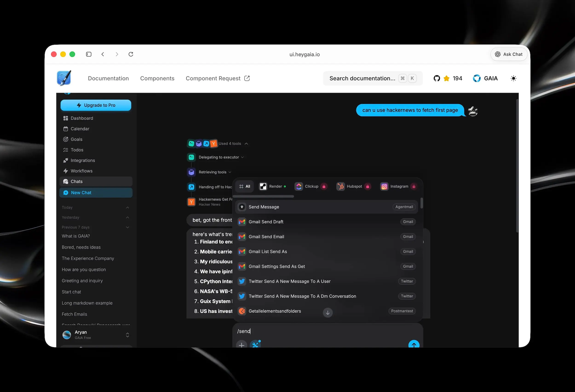Open the 'Fetch Emails' chat
The image size is (575, 392).
point(75,314)
